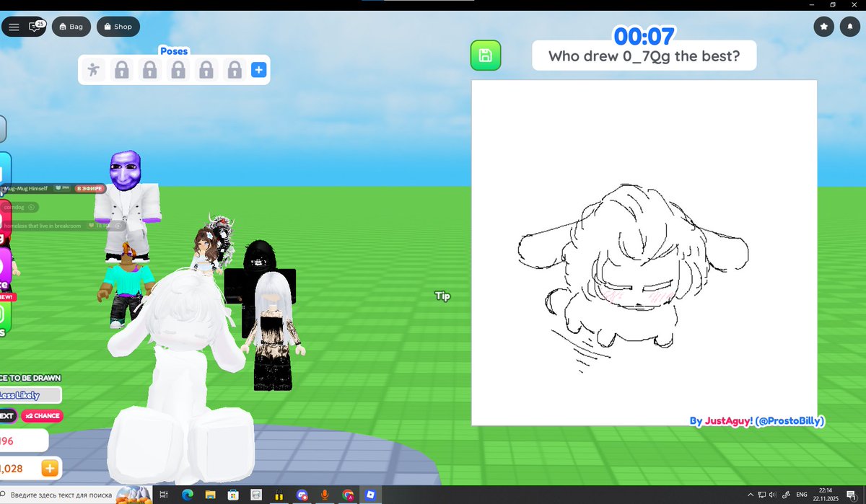Screen dimensions: 866x504
Task: Click the orange plus button next to coins
Action: 50,469
